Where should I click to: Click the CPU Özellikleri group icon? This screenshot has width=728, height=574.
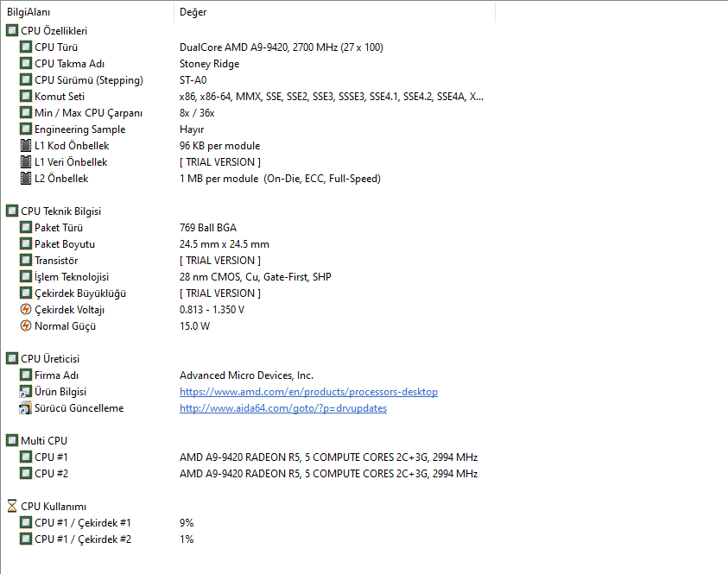click(12, 31)
